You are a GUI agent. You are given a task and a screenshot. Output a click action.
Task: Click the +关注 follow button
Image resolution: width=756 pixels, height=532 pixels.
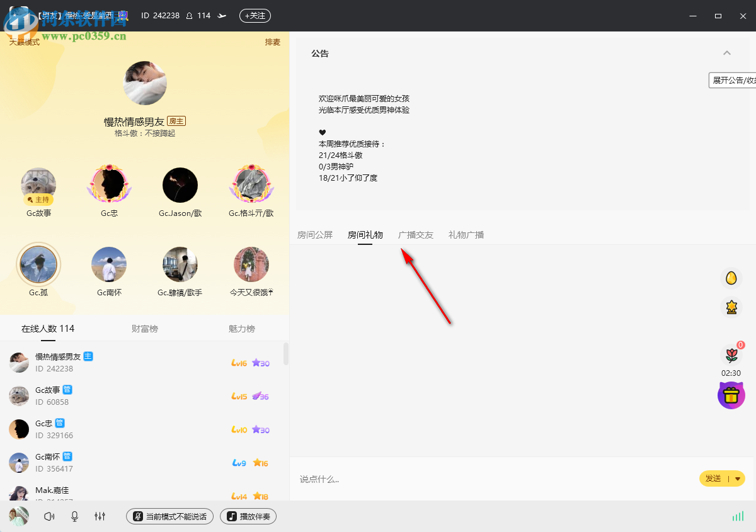255,16
